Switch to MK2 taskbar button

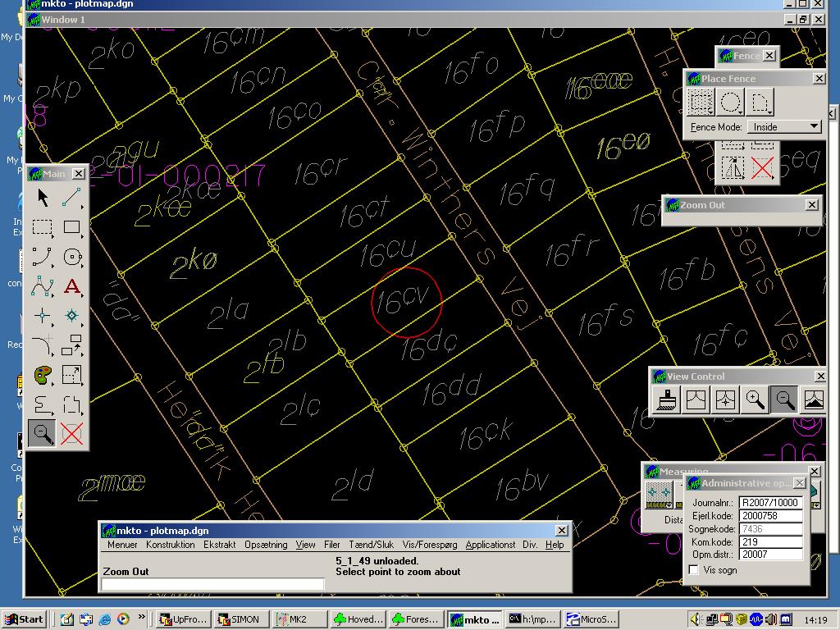point(299,619)
